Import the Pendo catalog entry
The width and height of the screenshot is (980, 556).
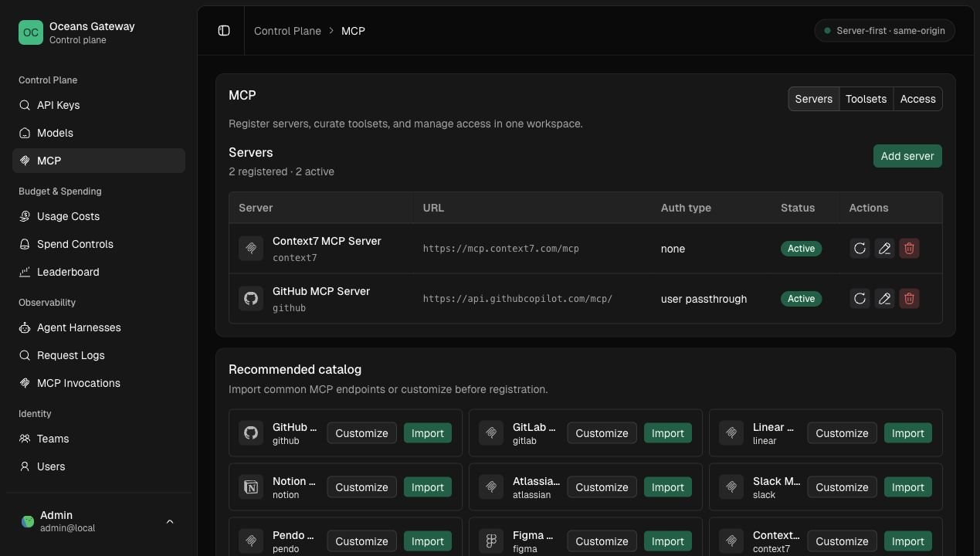pos(427,541)
